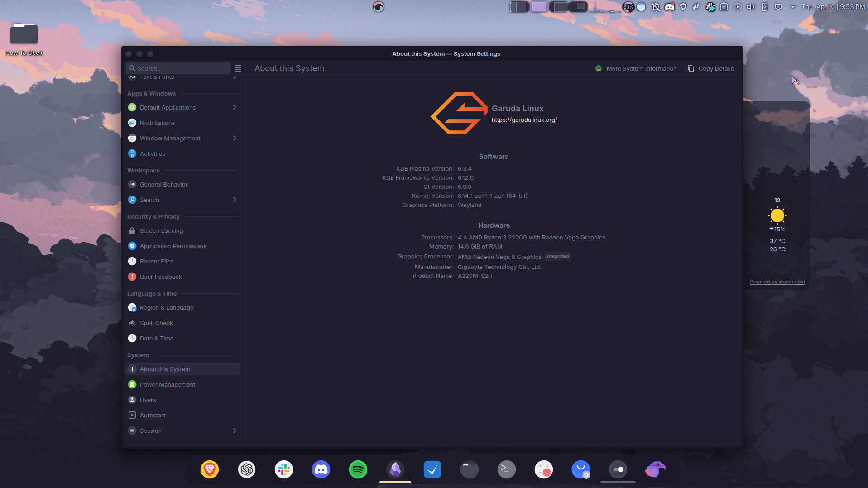The width and height of the screenshot is (868, 488).
Task: Select About this System in sidebar
Action: pyautogui.click(x=182, y=369)
